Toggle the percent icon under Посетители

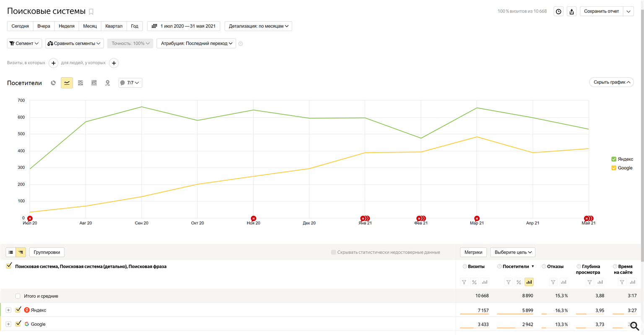519,282
